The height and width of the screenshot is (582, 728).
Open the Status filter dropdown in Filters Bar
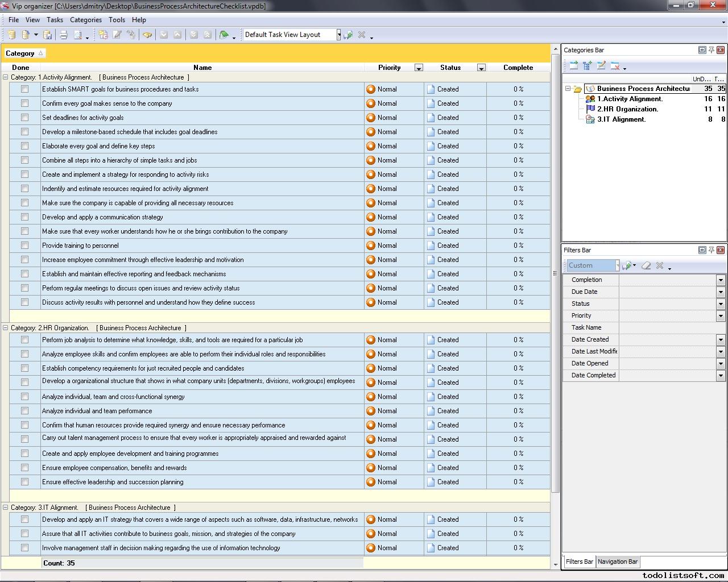click(720, 304)
